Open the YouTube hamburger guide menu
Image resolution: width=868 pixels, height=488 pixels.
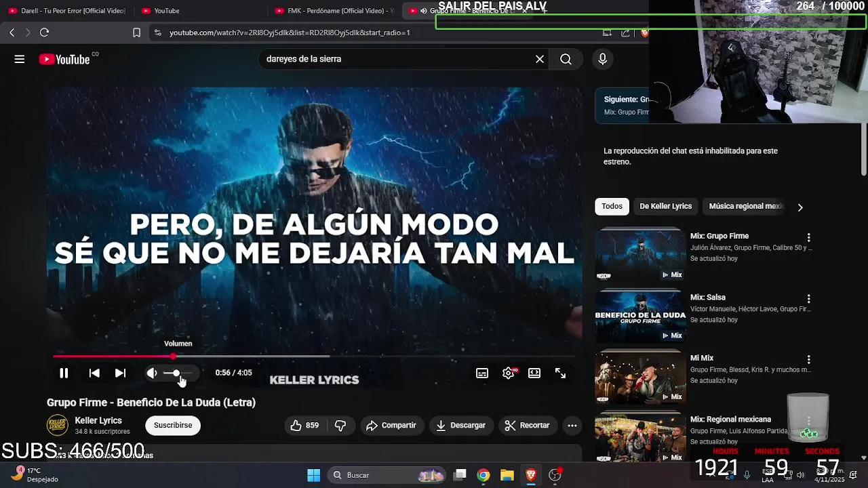[x=20, y=59]
